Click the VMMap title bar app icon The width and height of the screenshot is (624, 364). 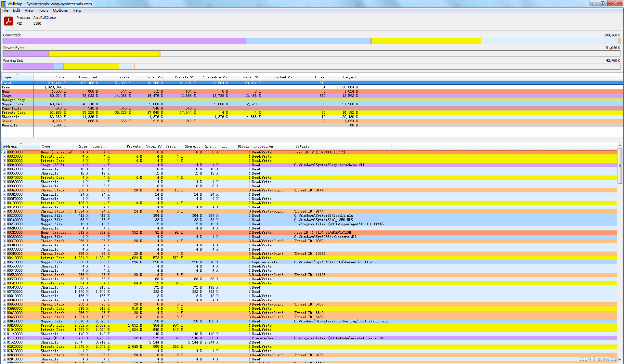tap(4, 4)
